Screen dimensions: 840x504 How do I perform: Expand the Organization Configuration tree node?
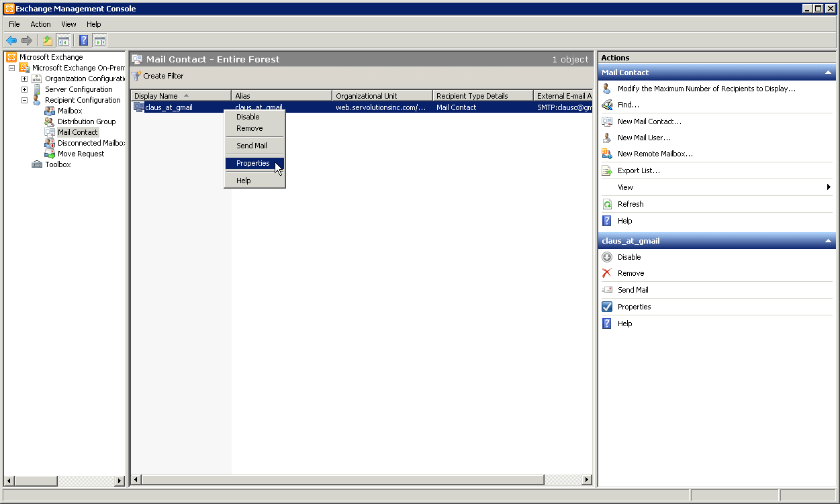coord(24,78)
